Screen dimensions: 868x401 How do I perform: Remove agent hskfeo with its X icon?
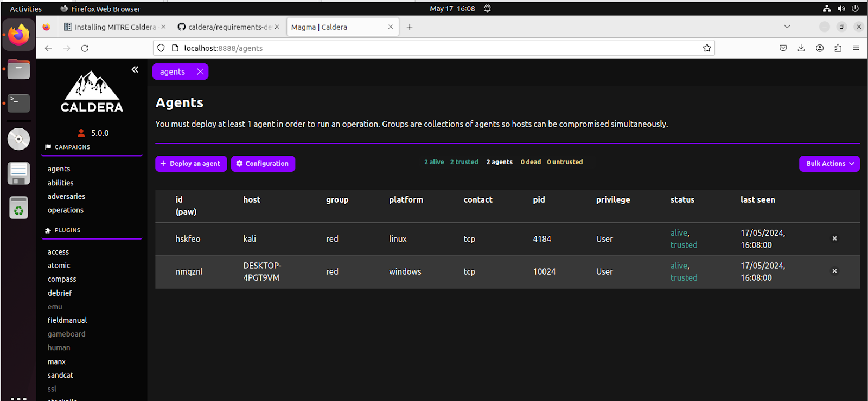834,238
